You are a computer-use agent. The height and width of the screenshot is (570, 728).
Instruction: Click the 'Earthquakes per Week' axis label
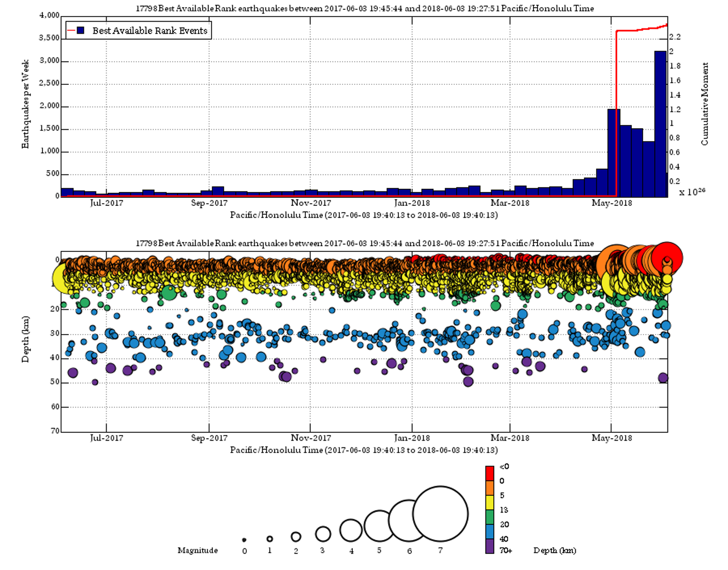(25, 104)
